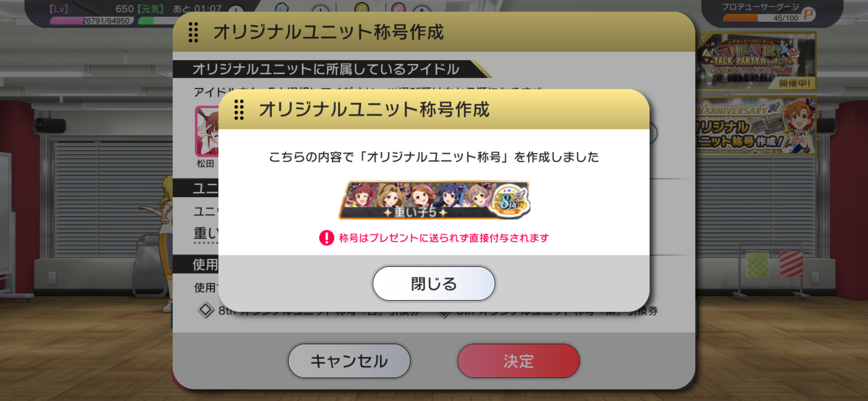The height and width of the screenshot is (401, 868).
Task: Tap the 重い子5 unit title badge
Action: click(434, 200)
